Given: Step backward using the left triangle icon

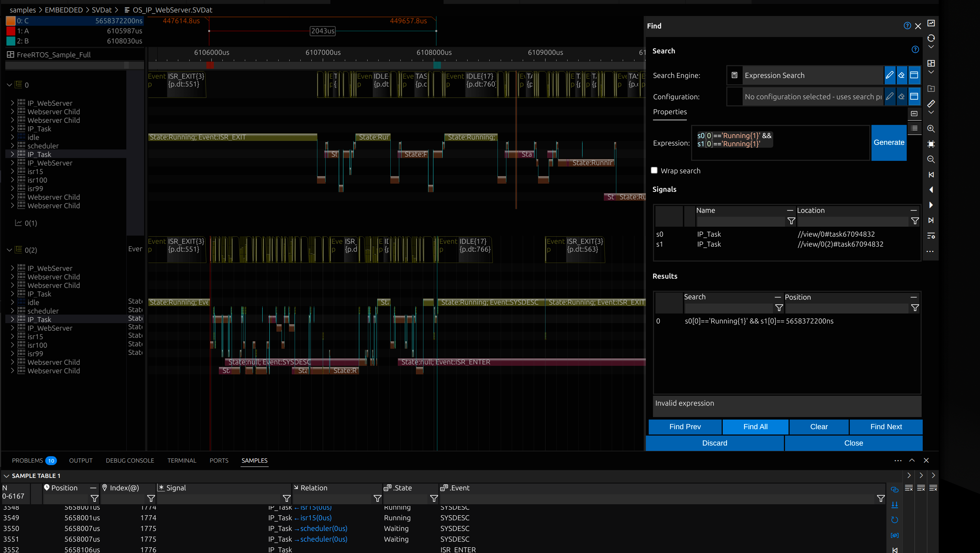Looking at the screenshot, I should coord(931,190).
